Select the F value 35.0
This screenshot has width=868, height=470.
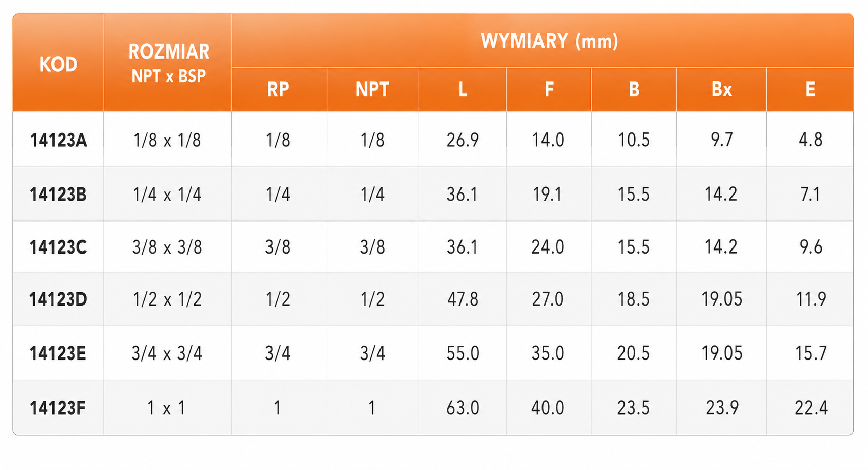click(x=548, y=353)
